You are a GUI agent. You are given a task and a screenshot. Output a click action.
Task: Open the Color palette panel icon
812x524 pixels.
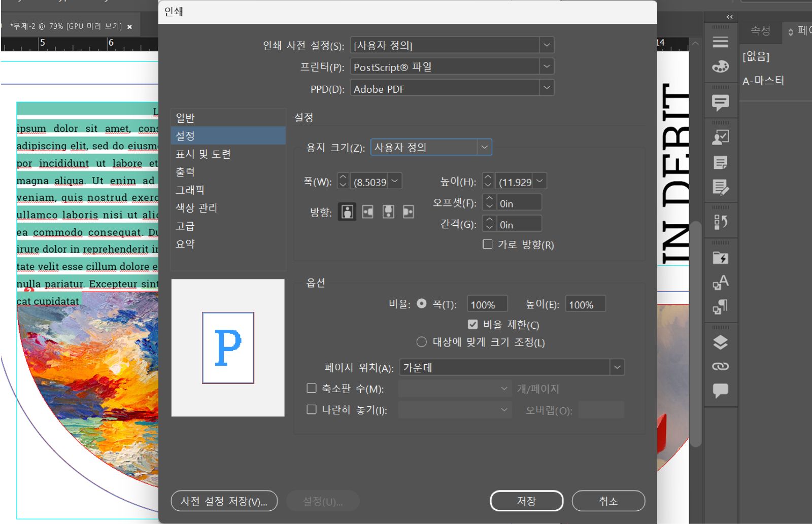tap(720, 66)
